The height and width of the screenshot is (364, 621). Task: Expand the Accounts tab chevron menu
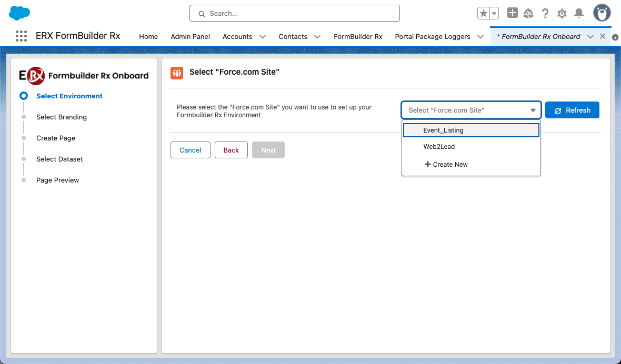tap(263, 37)
